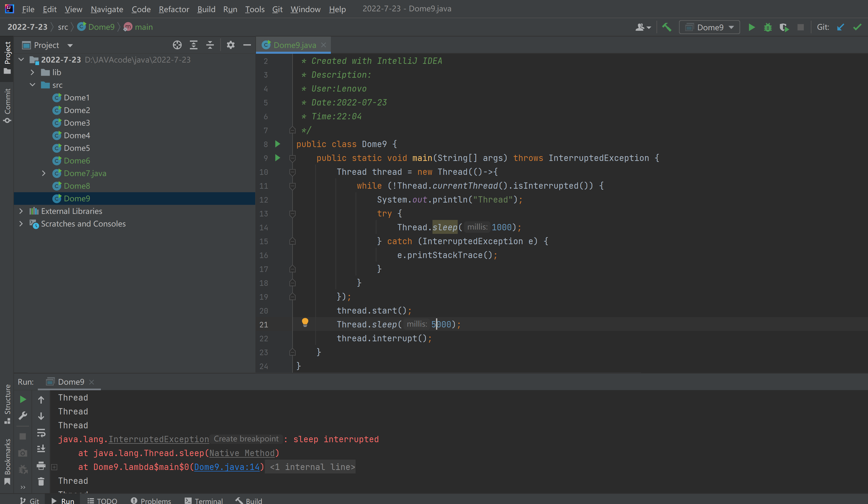Run Dome9 with the green toolbar play button
Viewport: 868px width, 504px height.
click(x=751, y=27)
